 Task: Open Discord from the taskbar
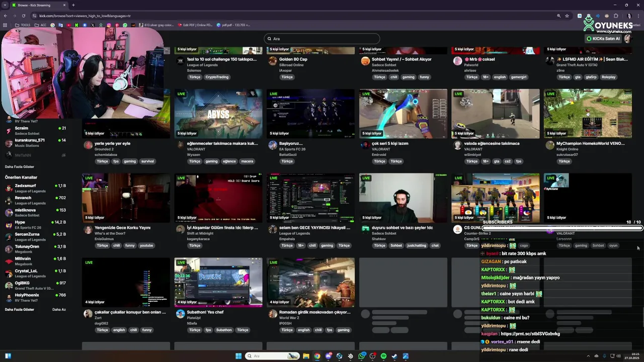328,356
